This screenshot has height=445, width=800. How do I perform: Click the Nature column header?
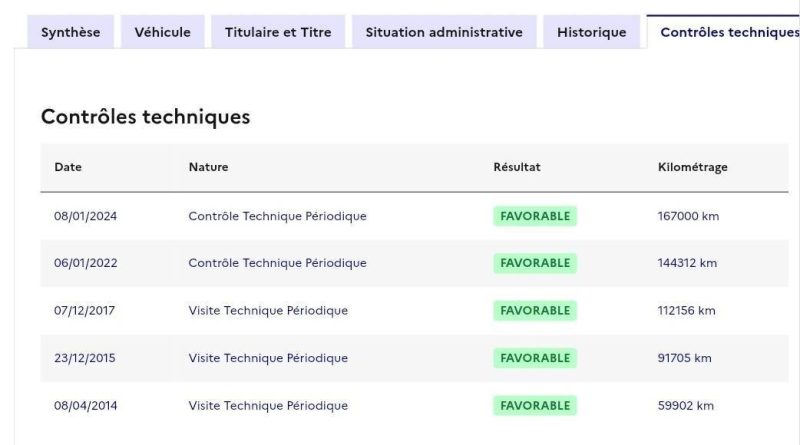pos(208,167)
